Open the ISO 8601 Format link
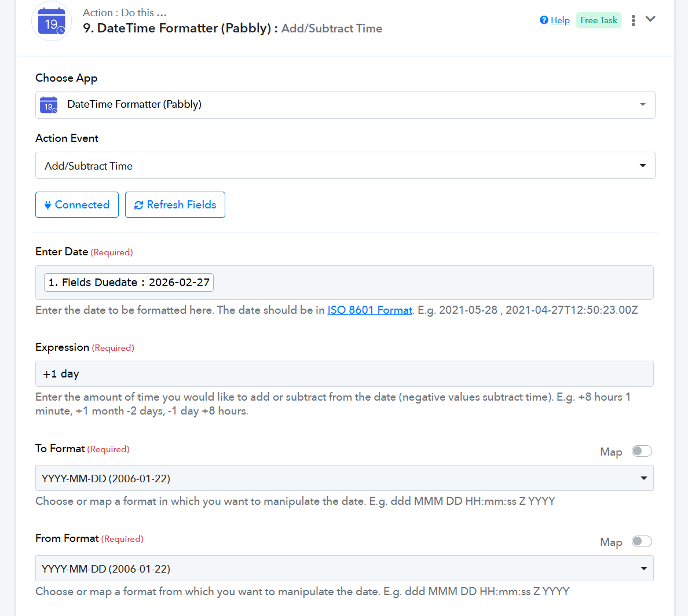Viewport: 688px width, 616px height. (369, 310)
